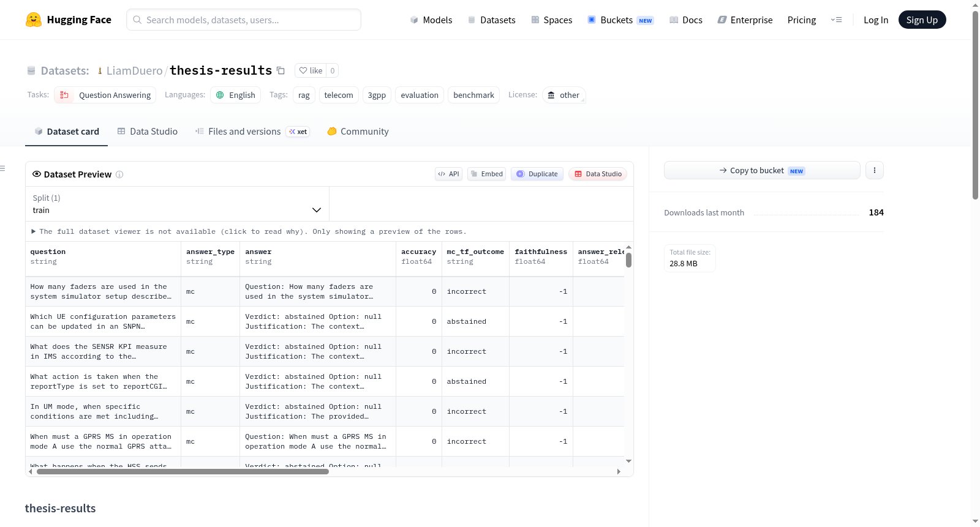Click the Total file size 28.8 MB box
980x527 pixels.
pyautogui.click(x=690, y=258)
